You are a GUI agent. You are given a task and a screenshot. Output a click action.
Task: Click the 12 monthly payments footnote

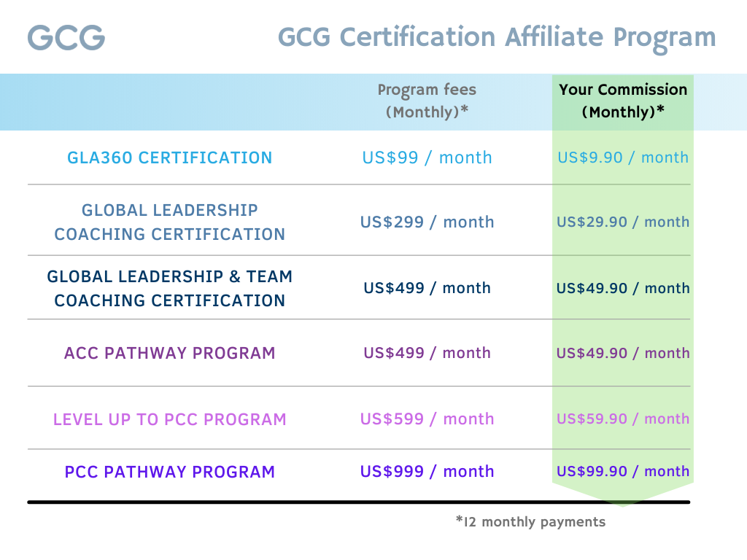(x=531, y=522)
